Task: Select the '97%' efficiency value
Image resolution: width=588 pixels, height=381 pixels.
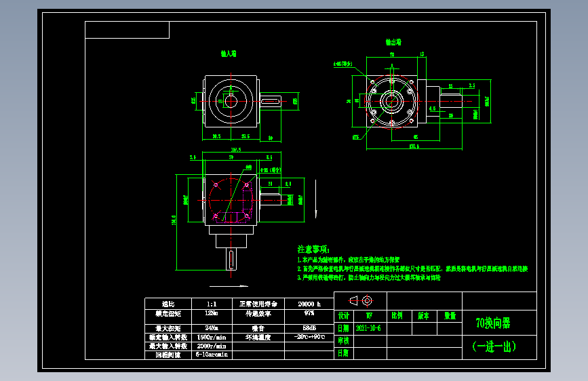Action: 309,313
